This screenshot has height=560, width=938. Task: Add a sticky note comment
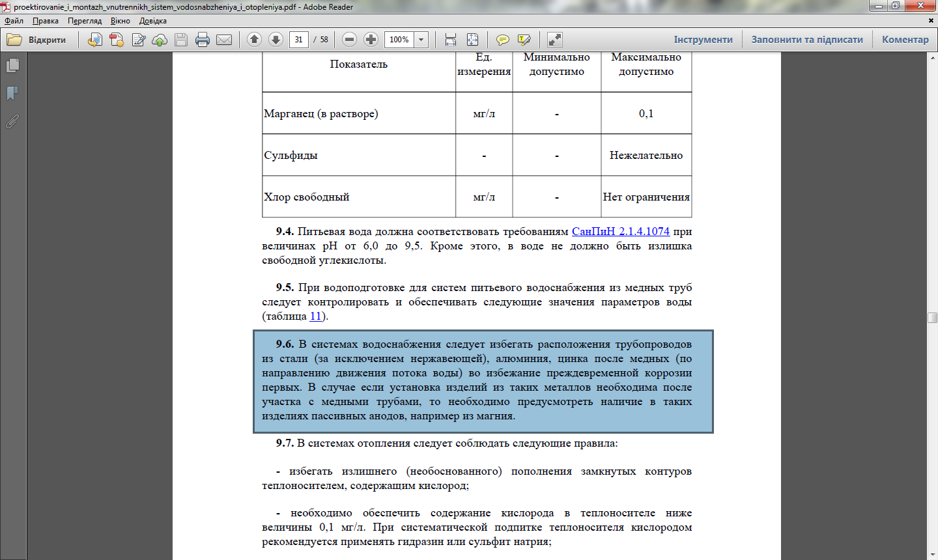[x=503, y=40]
